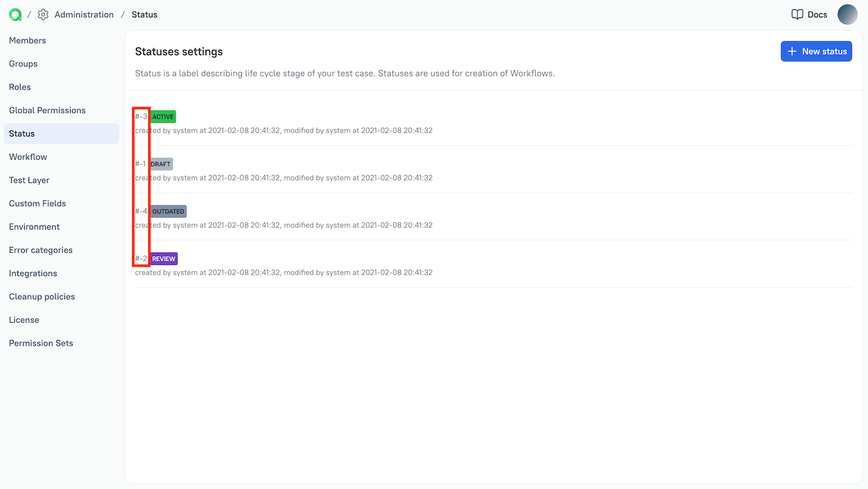Navigate to Custom Fields settings
Viewport: 868px width, 489px height.
[x=37, y=203]
